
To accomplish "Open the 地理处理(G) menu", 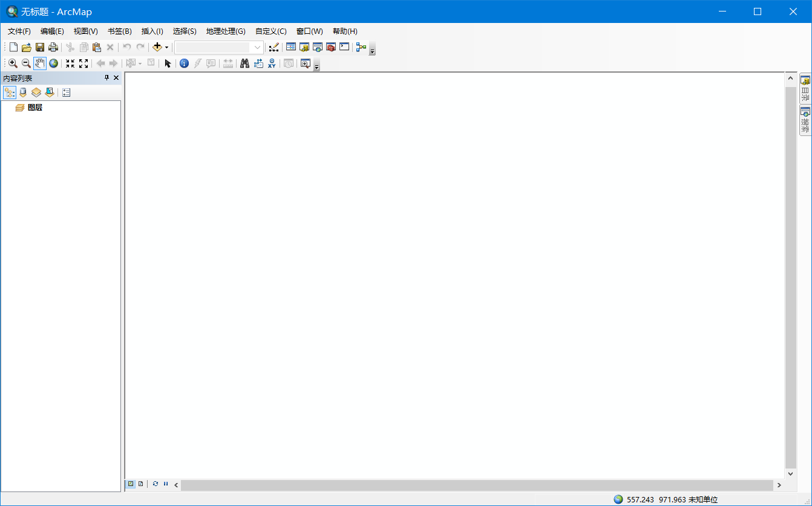I will 224,31.
